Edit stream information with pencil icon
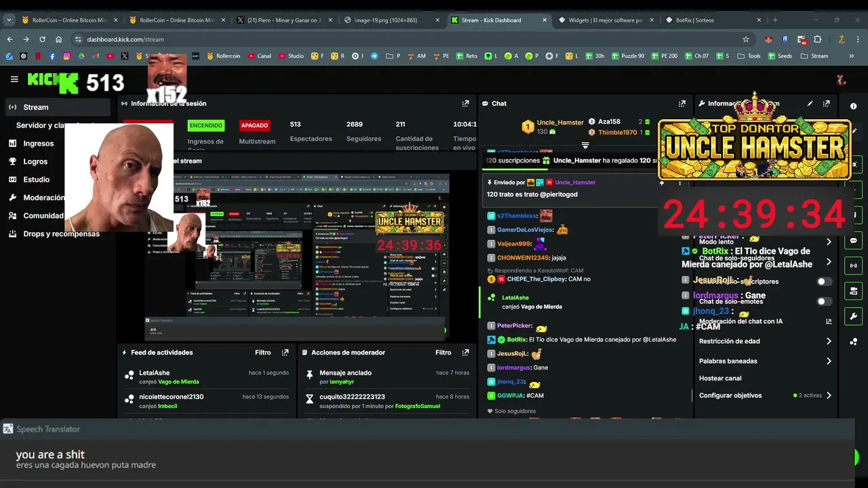The height and width of the screenshot is (488, 868). click(x=810, y=104)
